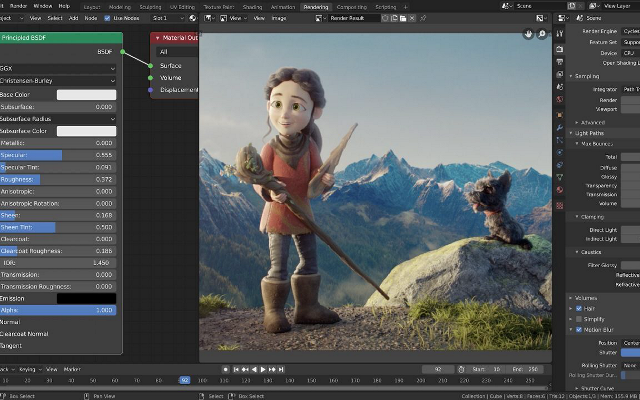Play the animation in reverse
Screen dimensions: 640x400
[x=254, y=369]
